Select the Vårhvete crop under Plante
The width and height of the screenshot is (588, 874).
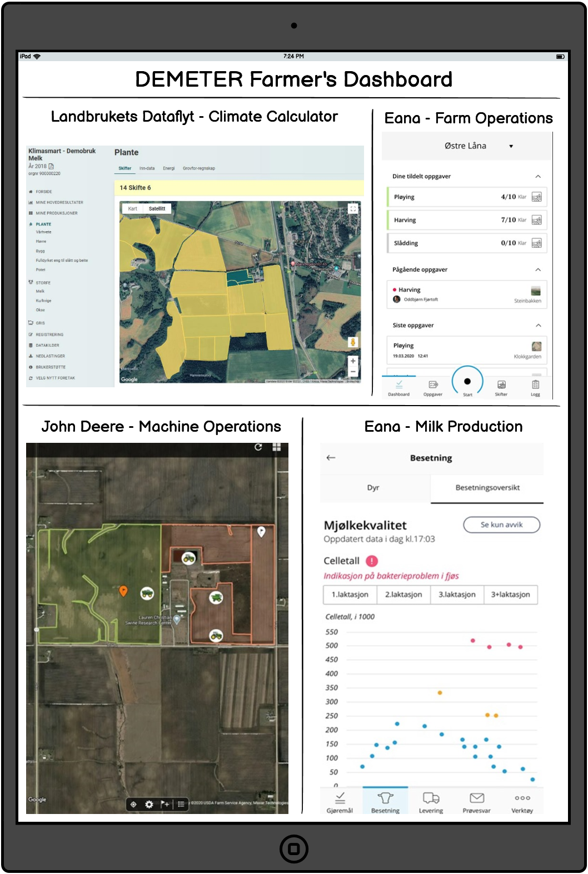coord(43,232)
